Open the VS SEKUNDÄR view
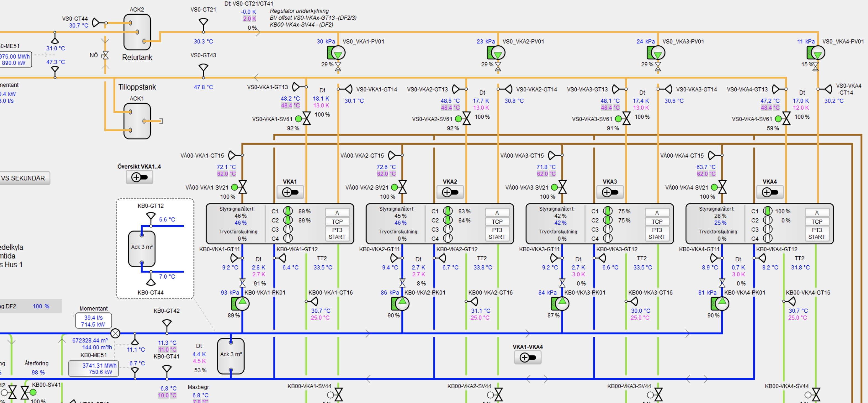Image resolution: width=868 pixels, height=403 pixels. point(24,178)
